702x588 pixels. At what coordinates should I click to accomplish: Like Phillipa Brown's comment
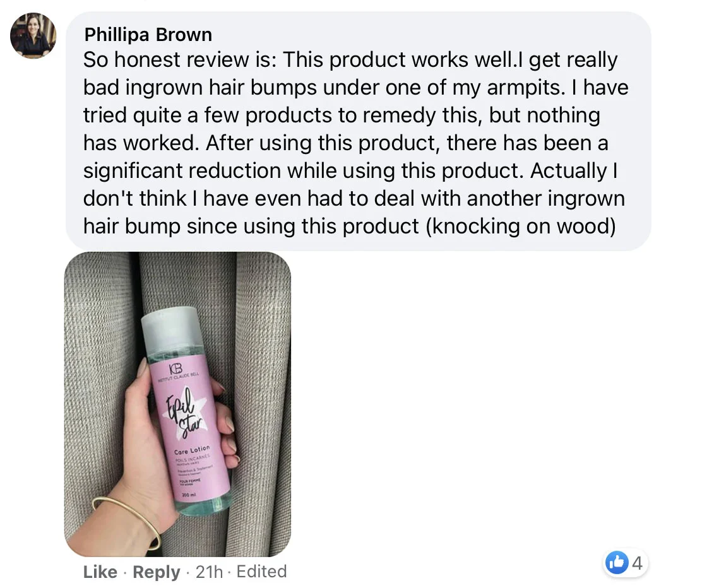[x=100, y=572]
